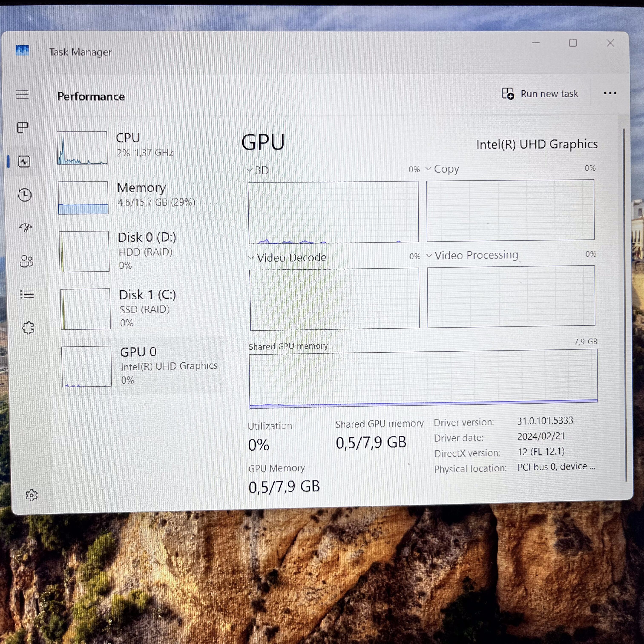Open the Copy engine dropdown

click(442, 169)
